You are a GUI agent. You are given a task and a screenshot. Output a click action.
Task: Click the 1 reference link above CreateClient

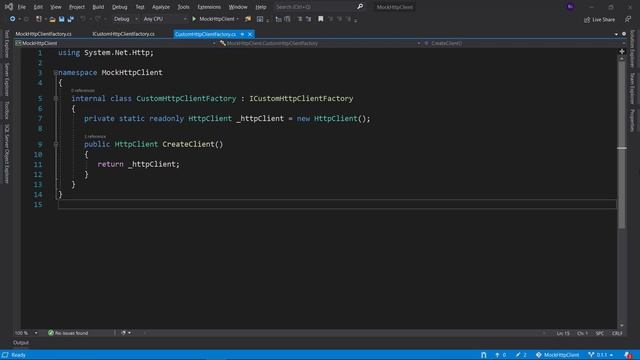(95, 136)
